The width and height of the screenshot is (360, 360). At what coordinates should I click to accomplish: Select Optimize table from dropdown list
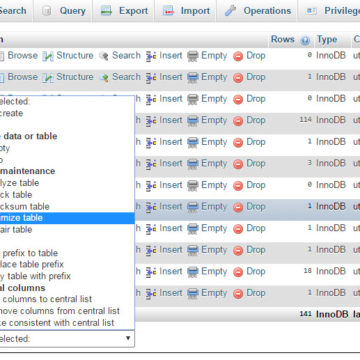click(67, 218)
